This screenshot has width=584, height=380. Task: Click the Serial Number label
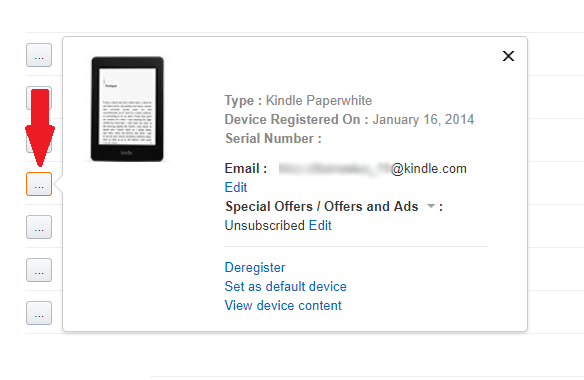coord(273,139)
